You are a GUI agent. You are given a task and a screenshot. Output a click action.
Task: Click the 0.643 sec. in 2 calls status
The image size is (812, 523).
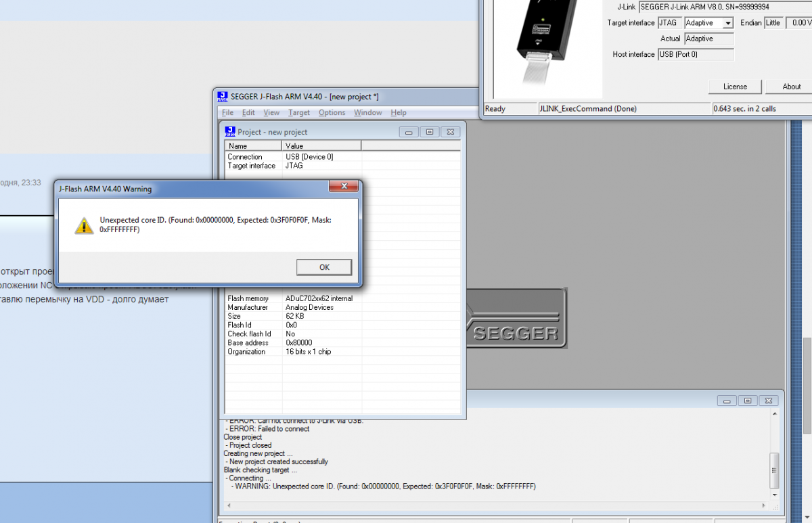(761, 109)
